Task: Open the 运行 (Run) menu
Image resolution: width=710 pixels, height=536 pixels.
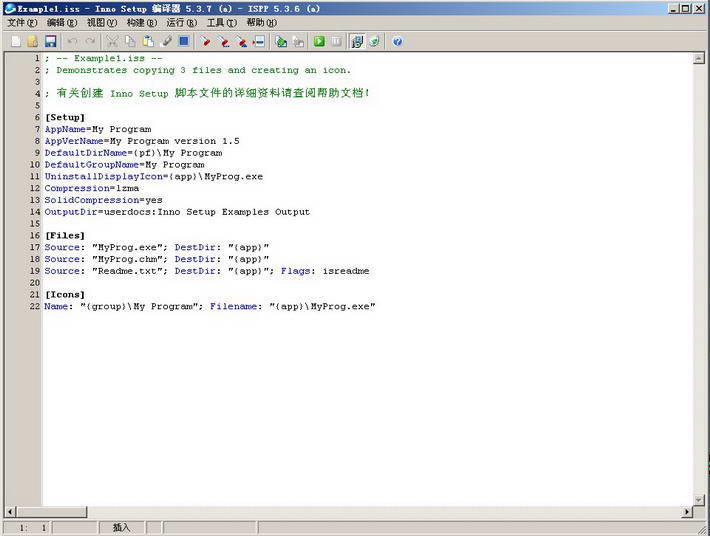Action: coord(181,22)
